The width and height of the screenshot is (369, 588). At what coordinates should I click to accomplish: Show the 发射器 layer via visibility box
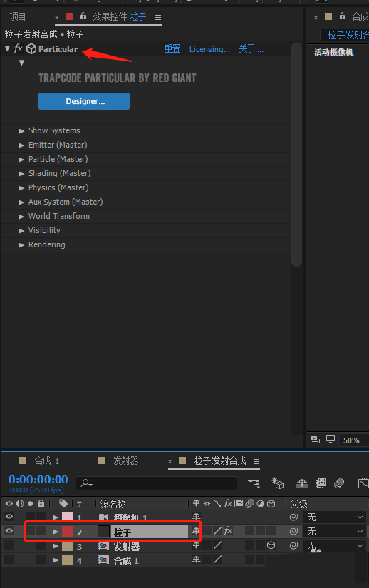click(x=9, y=545)
